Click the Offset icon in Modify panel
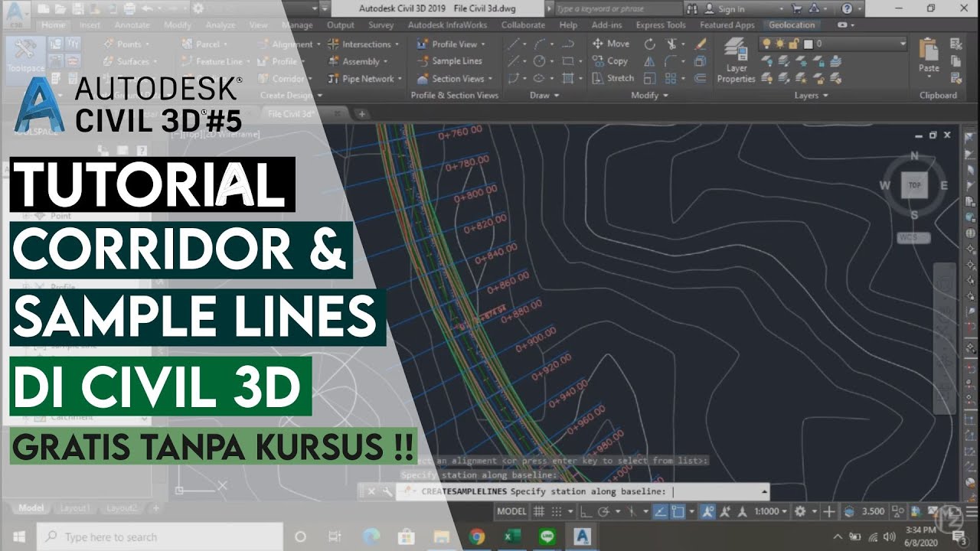This screenshot has height=551, width=980. 701,78
